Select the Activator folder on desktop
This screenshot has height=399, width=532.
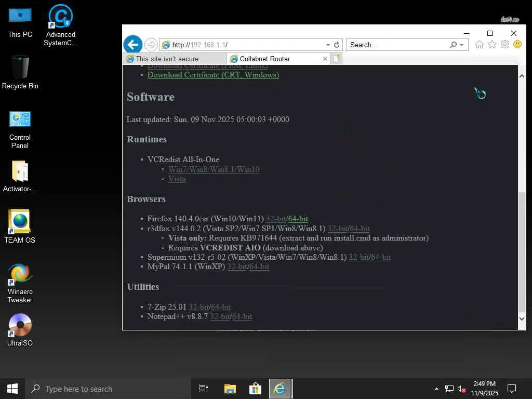(x=20, y=177)
